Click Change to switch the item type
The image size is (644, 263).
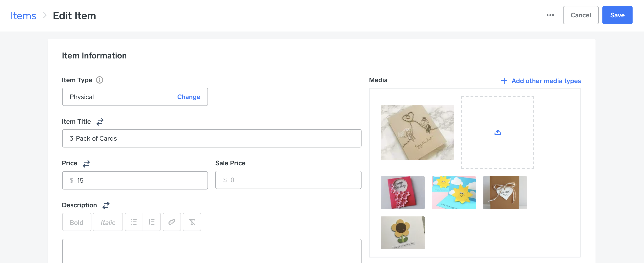click(189, 97)
